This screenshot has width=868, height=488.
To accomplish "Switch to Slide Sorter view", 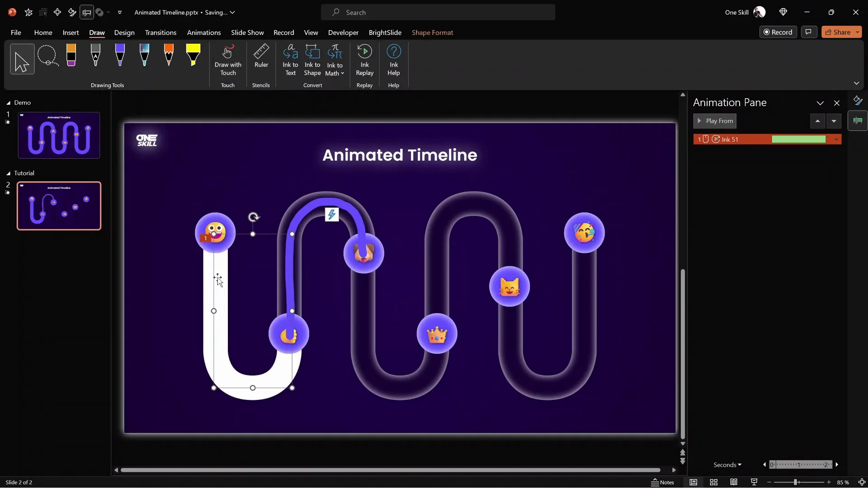I will [x=713, y=482].
